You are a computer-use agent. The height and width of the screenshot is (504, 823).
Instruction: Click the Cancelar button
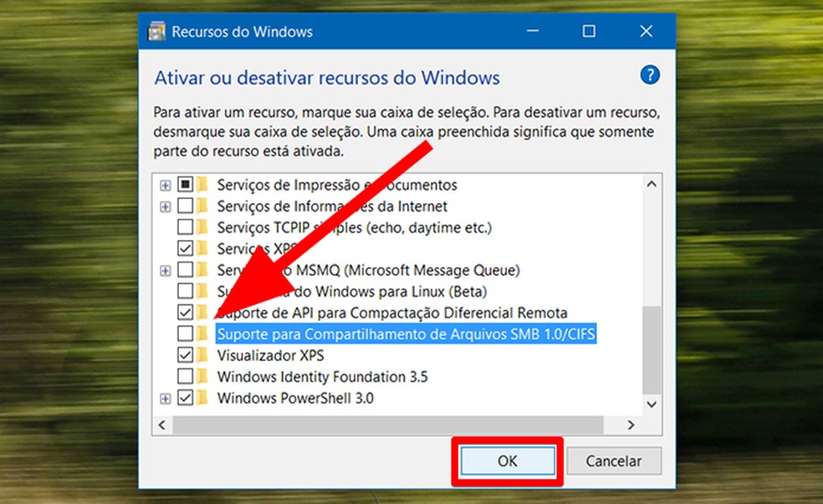[614, 461]
